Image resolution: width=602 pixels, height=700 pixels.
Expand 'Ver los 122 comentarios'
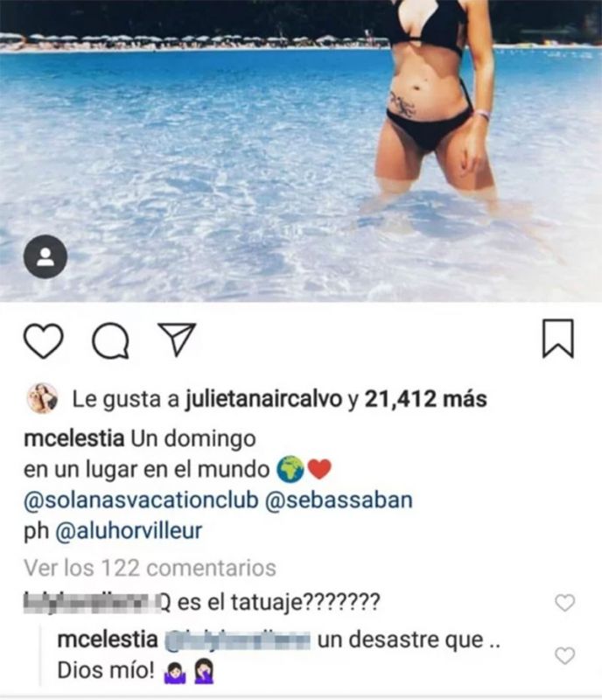pyautogui.click(x=150, y=568)
